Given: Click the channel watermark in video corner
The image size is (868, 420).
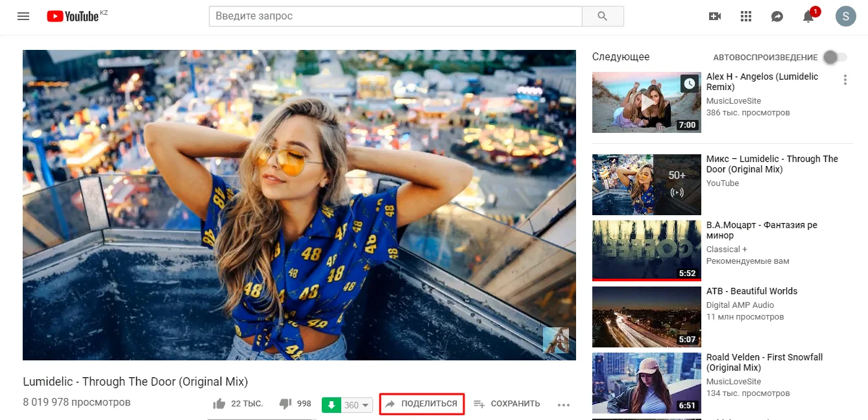Looking at the screenshot, I should coord(556,340).
